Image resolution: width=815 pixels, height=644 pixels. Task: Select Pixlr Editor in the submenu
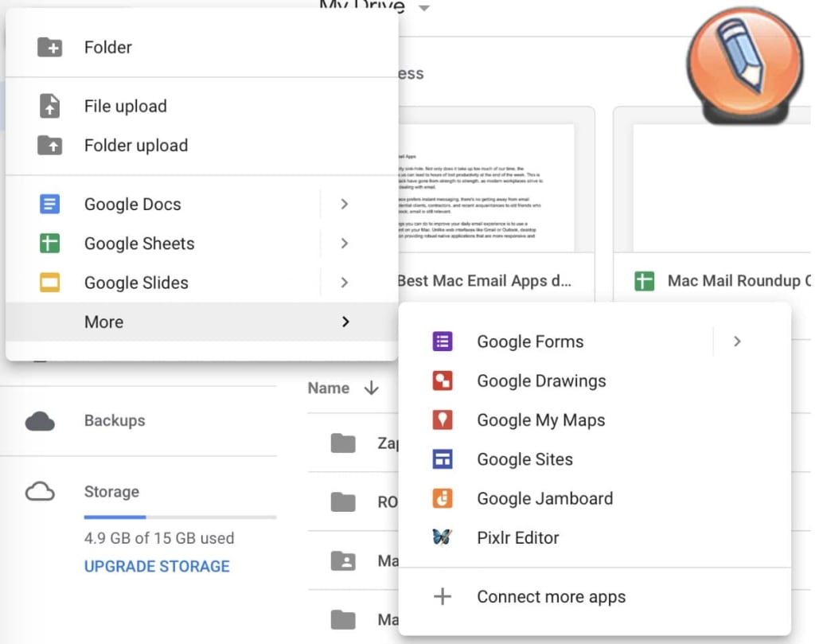point(595,537)
